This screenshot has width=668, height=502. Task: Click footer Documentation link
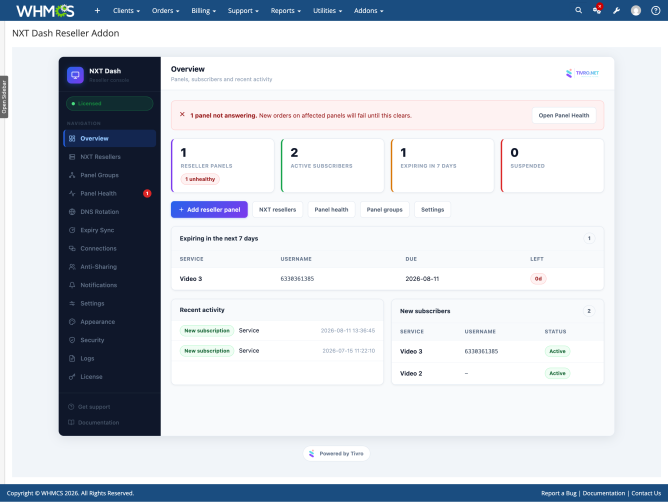click(604, 493)
